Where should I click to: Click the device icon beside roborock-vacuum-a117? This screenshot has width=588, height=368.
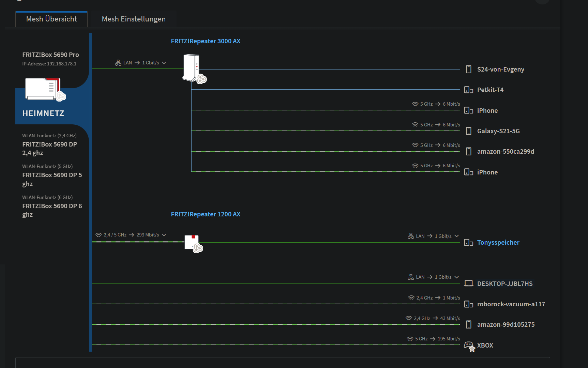click(x=469, y=304)
